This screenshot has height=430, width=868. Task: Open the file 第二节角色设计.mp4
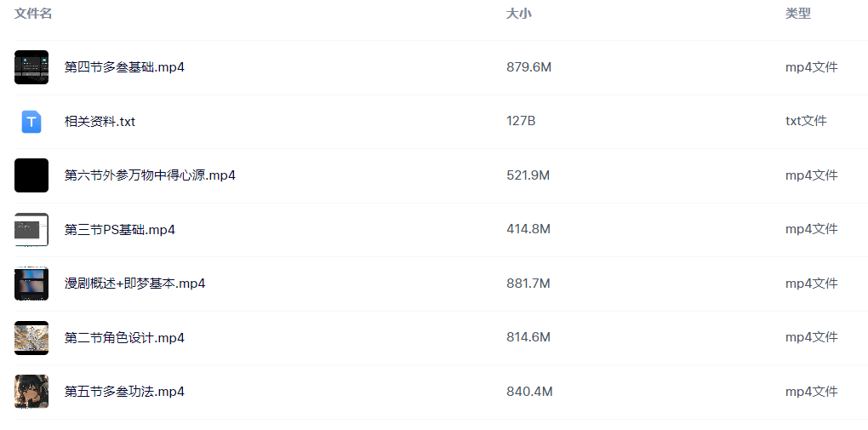click(124, 338)
